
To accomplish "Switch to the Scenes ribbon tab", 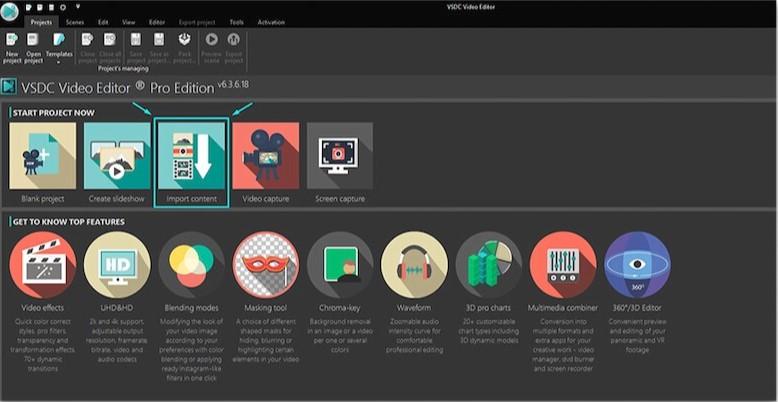I will tap(75, 22).
